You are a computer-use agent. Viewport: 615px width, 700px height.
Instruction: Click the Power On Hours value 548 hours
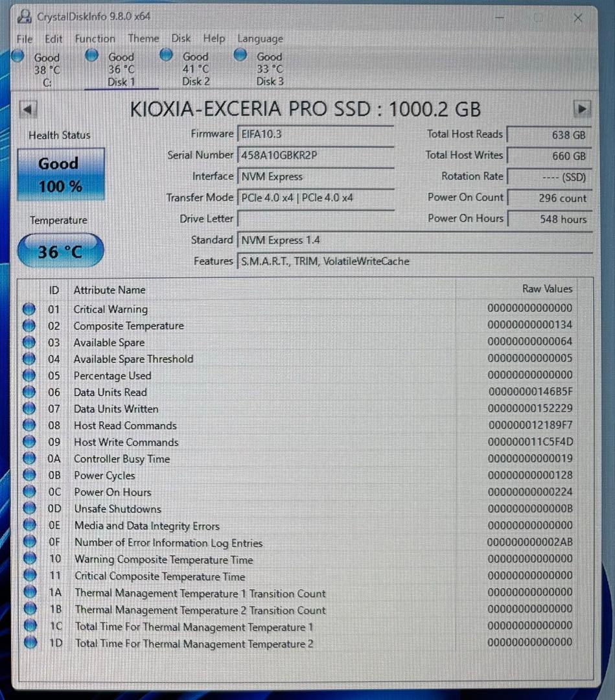(550, 219)
